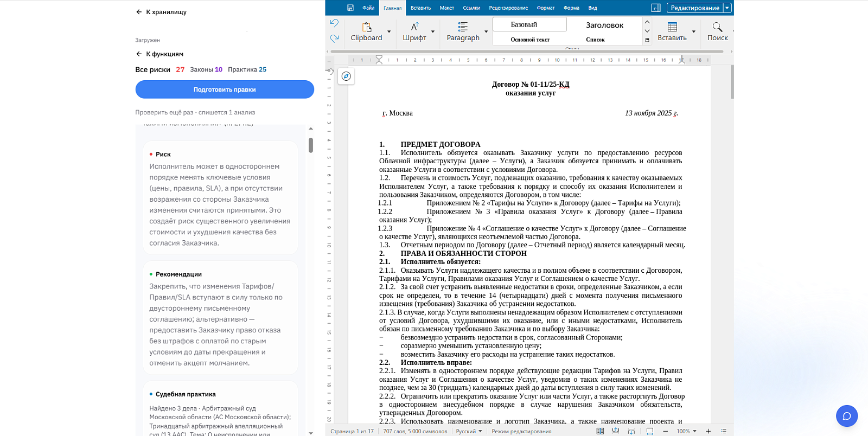Expand the full styles gallery
This screenshot has height=436, width=868.
tap(647, 40)
